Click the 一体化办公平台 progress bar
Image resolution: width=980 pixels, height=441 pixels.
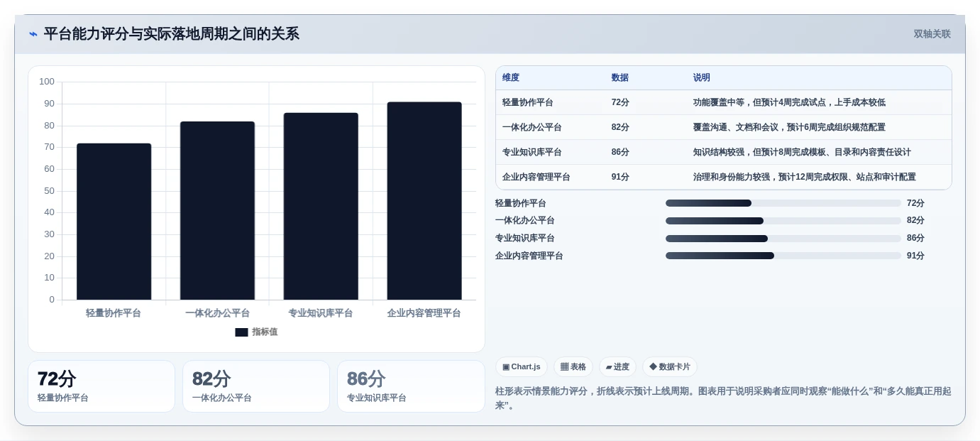(x=783, y=221)
